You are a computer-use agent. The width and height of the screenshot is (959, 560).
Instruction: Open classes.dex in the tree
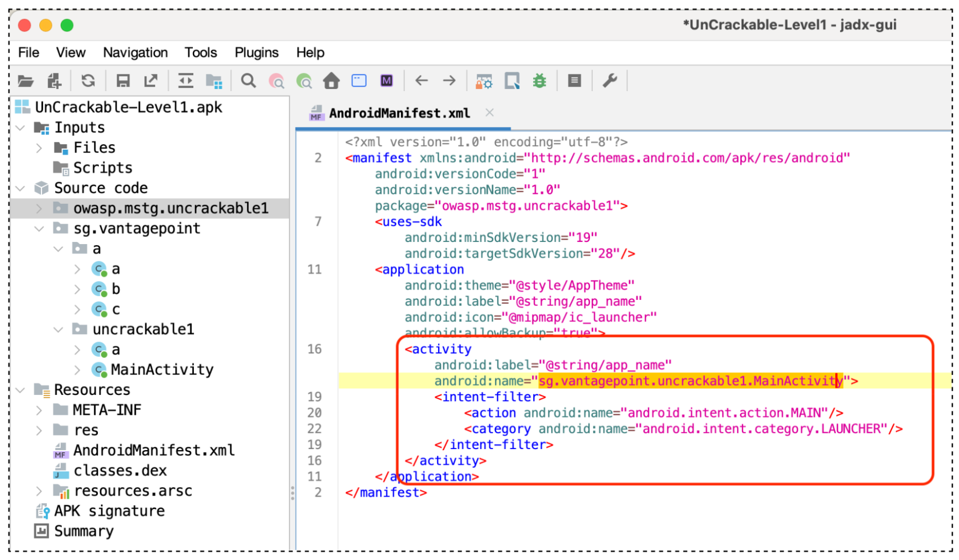click(x=120, y=471)
